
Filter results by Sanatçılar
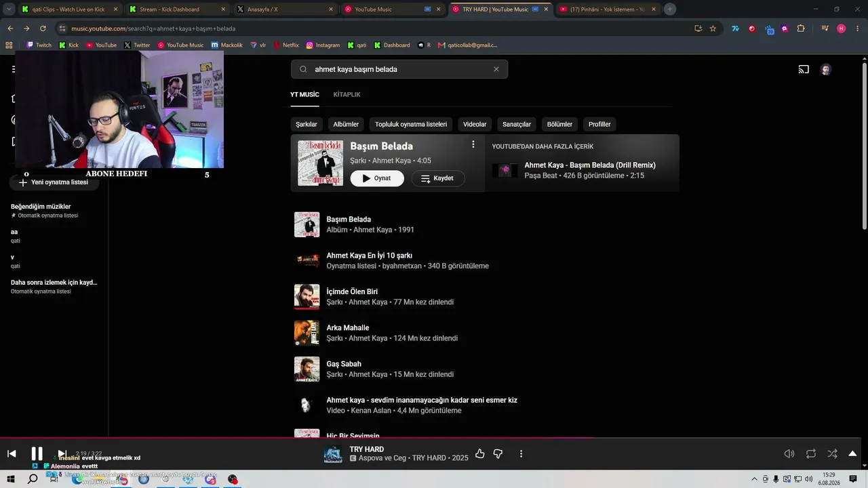(x=517, y=124)
